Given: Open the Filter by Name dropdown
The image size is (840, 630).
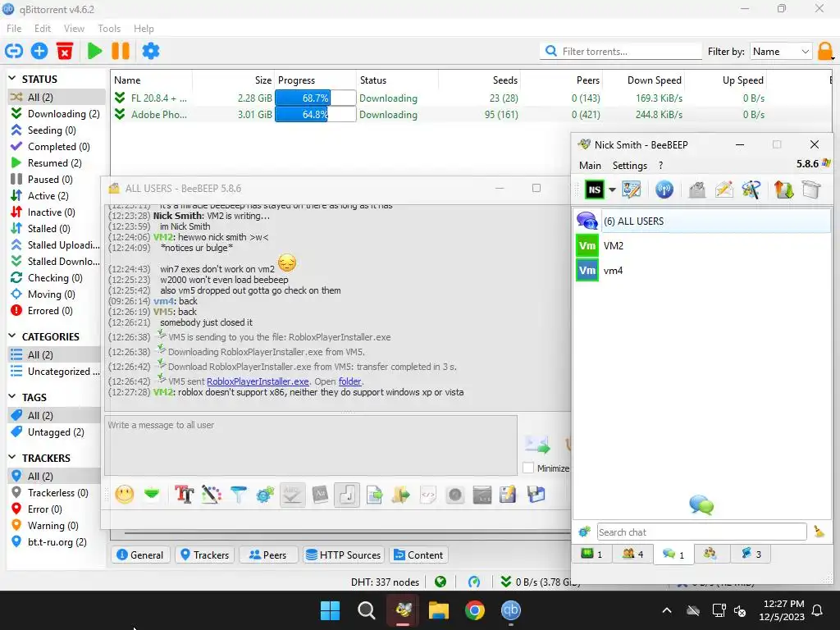Looking at the screenshot, I should click(x=781, y=52).
